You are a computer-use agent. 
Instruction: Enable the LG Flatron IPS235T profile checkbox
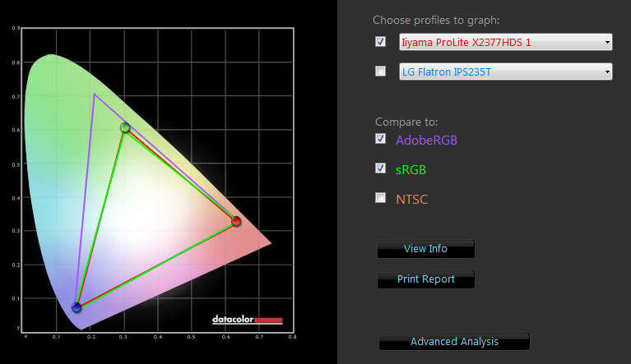[x=380, y=71]
